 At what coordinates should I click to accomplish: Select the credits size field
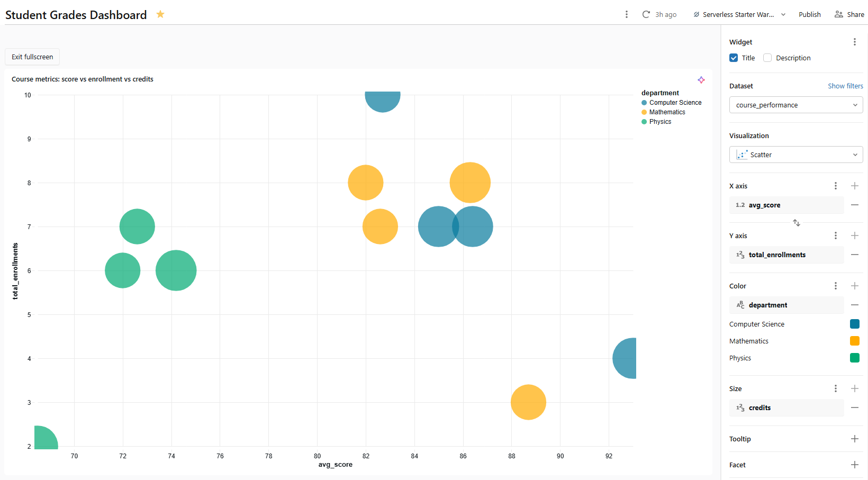pos(786,407)
